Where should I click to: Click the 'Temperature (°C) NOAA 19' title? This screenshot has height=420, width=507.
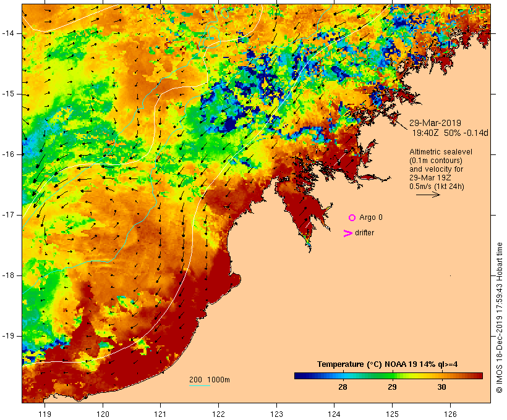coord(367,364)
